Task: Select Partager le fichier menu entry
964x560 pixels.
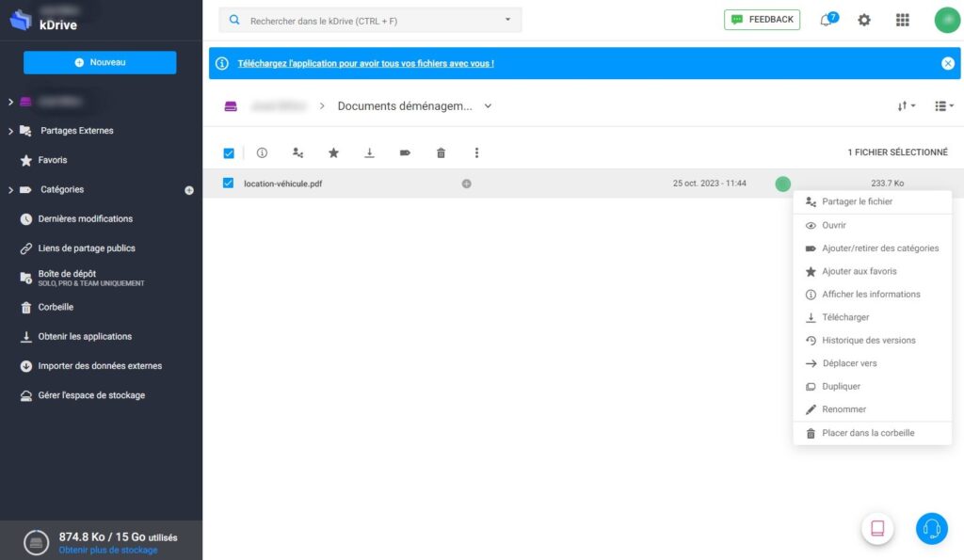Action: click(873, 201)
